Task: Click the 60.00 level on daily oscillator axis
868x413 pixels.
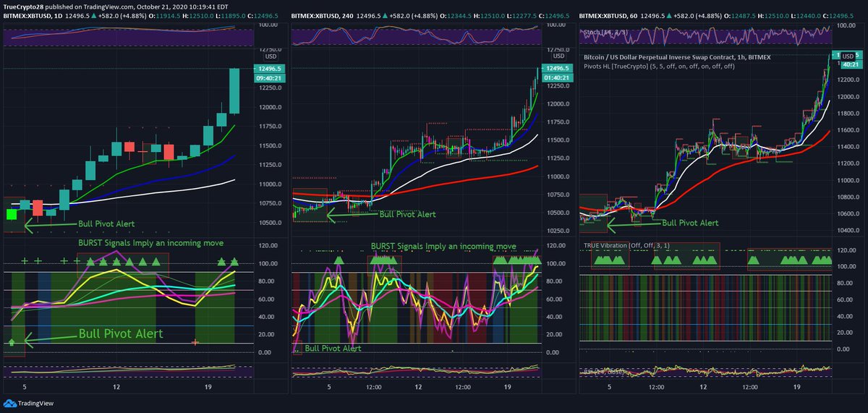Action: (267, 299)
